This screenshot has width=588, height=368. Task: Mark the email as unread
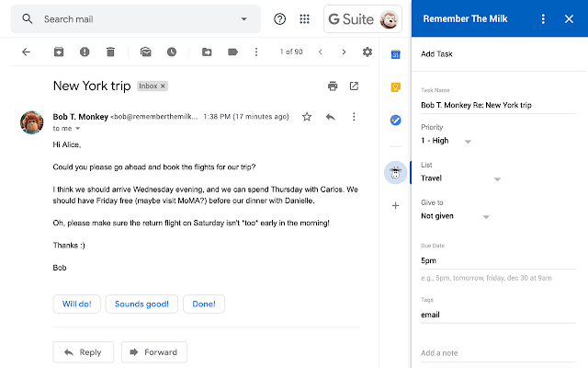coord(146,52)
